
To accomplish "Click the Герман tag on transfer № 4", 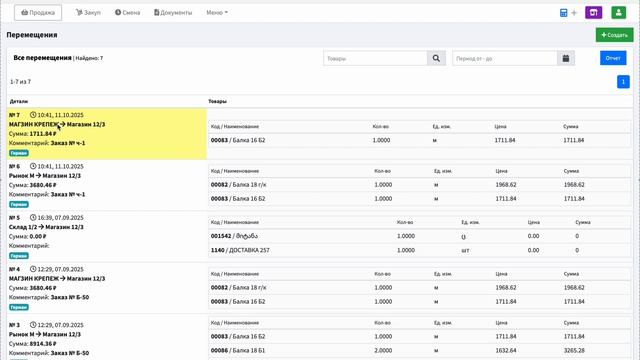I will pos(19,307).
